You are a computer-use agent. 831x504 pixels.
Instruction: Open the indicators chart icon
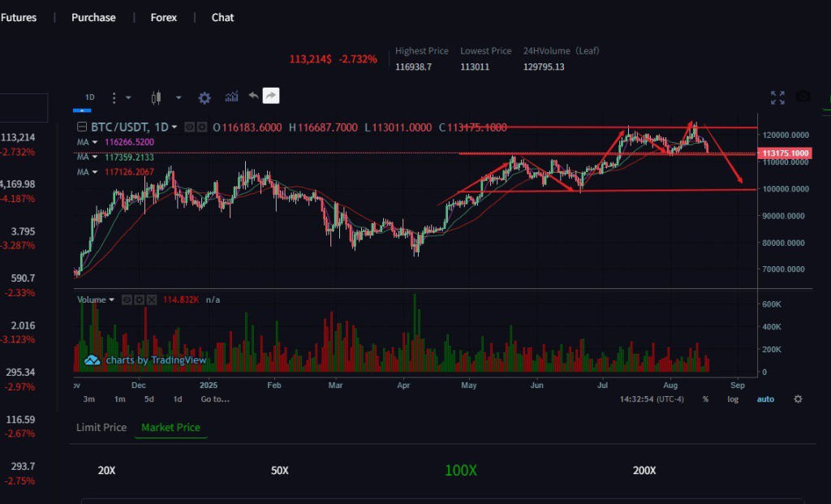tap(231, 97)
